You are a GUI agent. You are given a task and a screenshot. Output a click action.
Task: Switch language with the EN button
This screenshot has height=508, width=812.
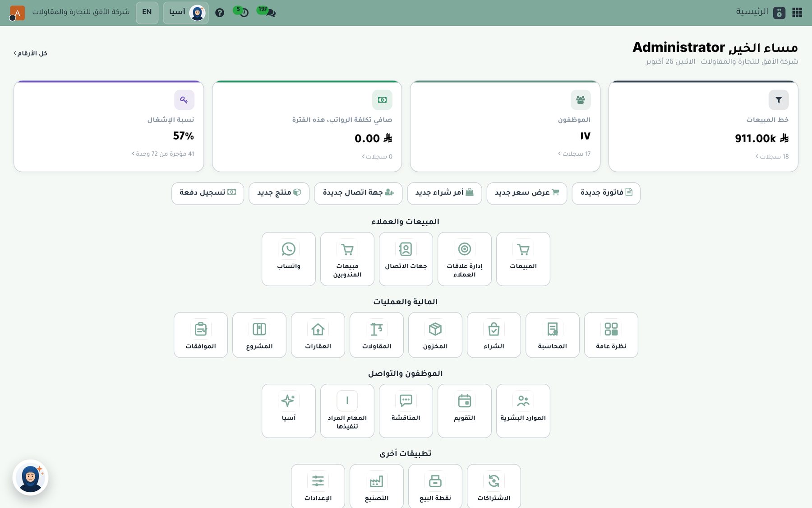tap(147, 13)
